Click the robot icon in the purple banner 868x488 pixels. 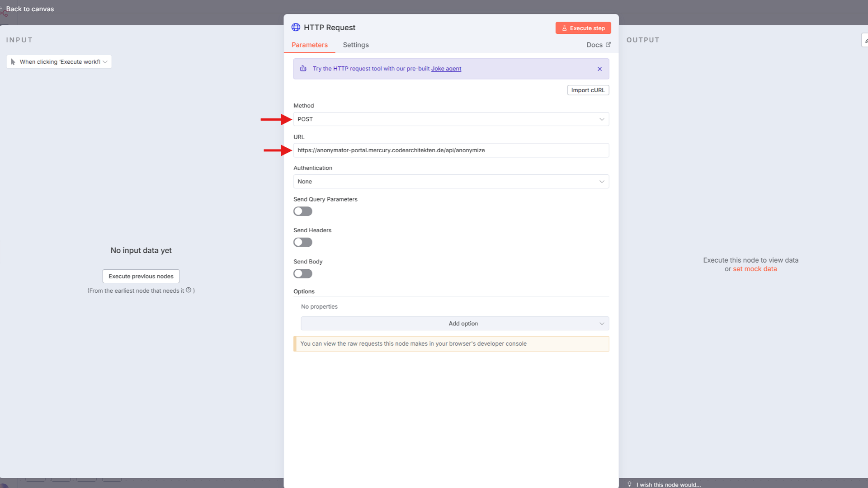click(x=303, y=69)
